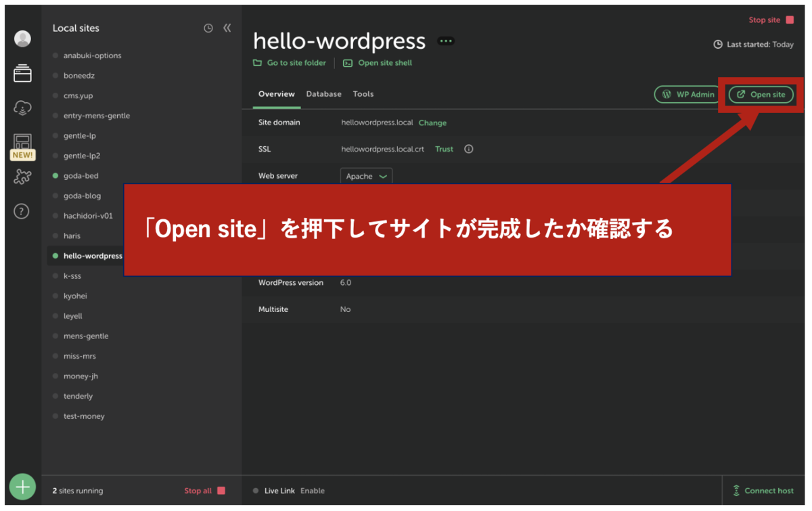This screenshot has width=812, height=511.
Task: Open the three-dot site options menu
Action: tap(446, 41)
